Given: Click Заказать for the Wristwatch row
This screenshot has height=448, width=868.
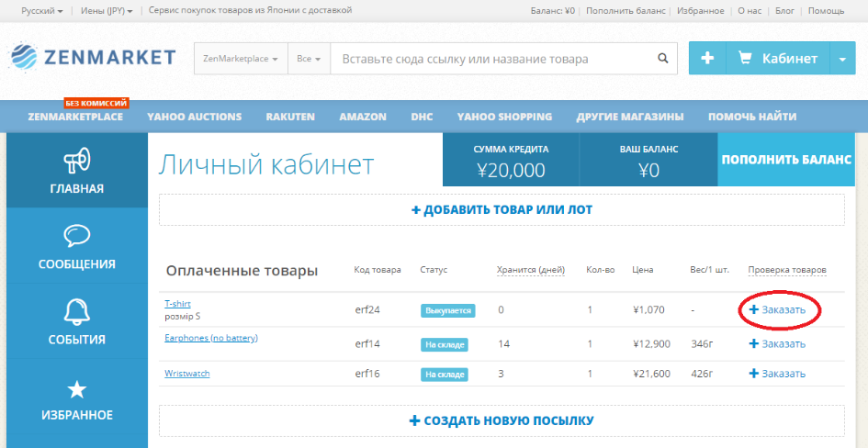Looking at the screenshot, I should [777, 374].
